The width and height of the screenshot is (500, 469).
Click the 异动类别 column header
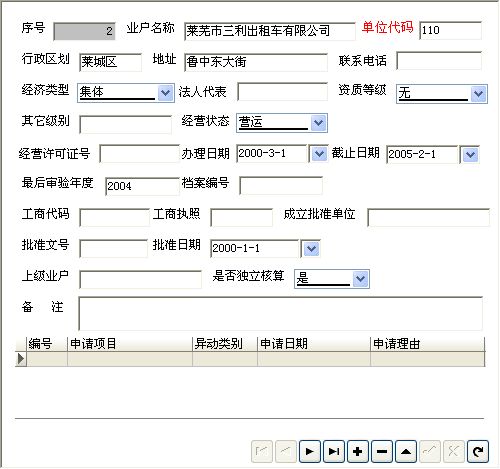click(x=225, y=344)
